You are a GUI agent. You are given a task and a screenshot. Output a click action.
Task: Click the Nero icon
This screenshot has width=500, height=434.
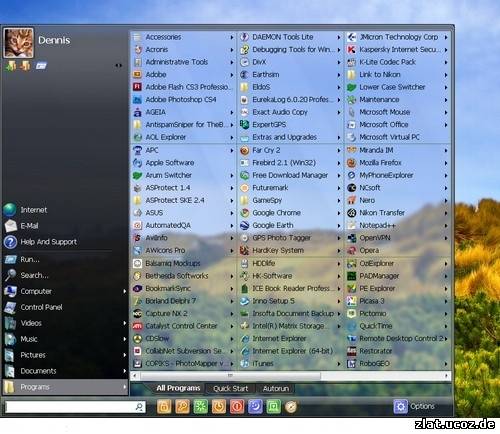tap(352, 200)
